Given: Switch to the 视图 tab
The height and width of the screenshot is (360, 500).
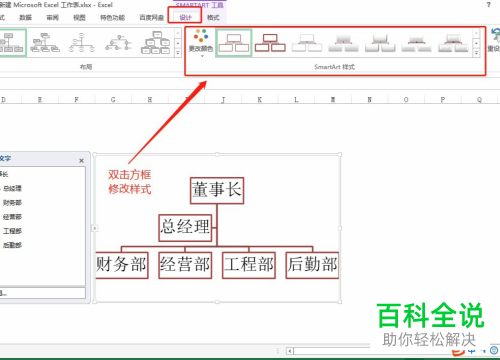Looking at the screenshot, I should (79, 17).
